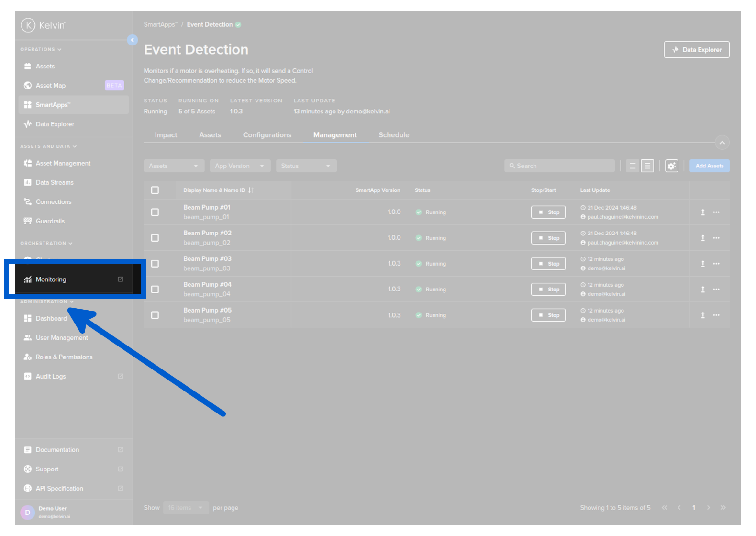Open Monitoring in the sidebar
This screenshot has height=536, width=756.
pyautogui.click(x=51, y=279)
